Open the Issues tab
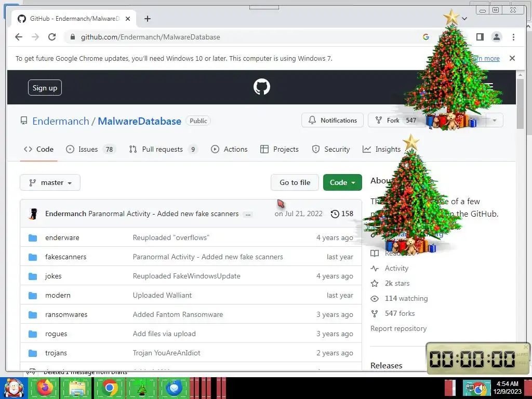 pyautogui.click(x=90, y=149)
